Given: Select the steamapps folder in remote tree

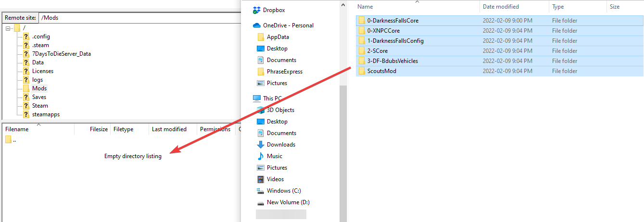Looking at the screenshot, I should [46, 114].
